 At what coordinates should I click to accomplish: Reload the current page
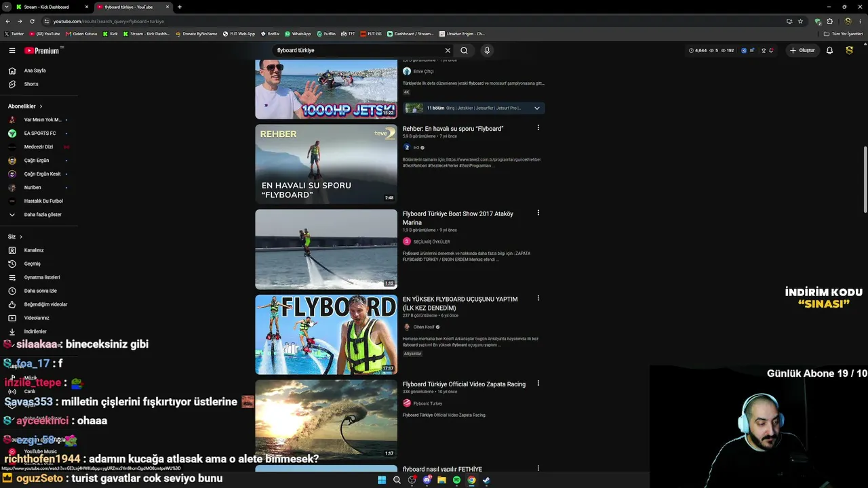click(x=32, y=21)
